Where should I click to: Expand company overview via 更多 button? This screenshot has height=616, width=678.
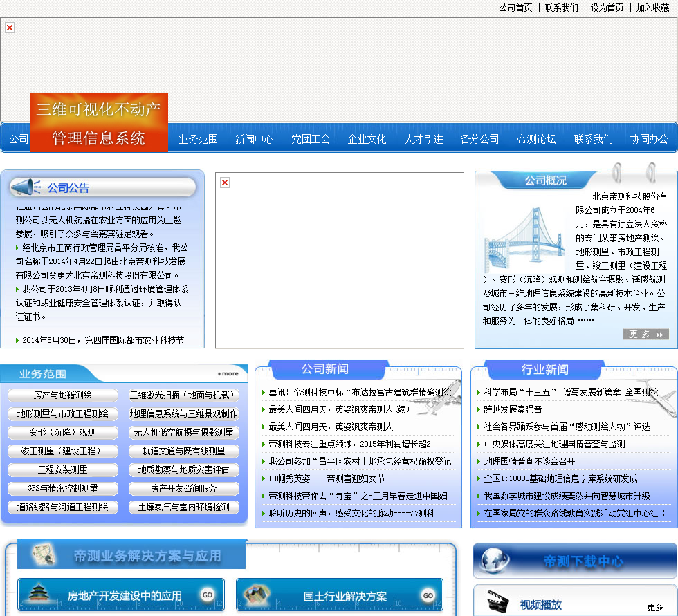(645, 335)
